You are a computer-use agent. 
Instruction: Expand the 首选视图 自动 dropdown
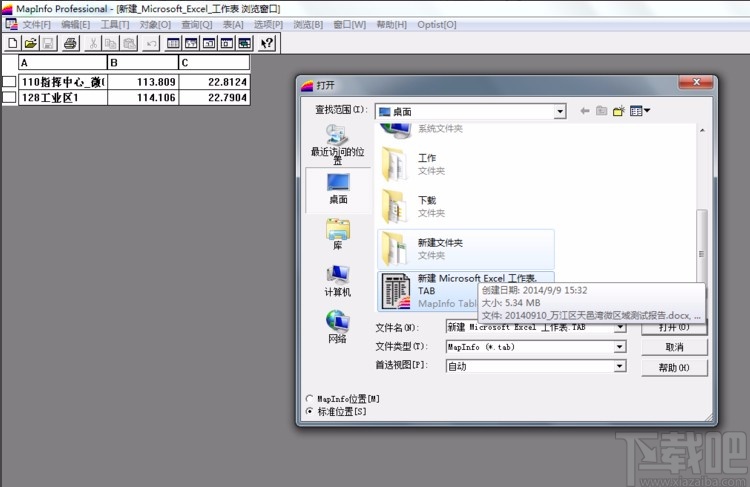pos(620,366)
